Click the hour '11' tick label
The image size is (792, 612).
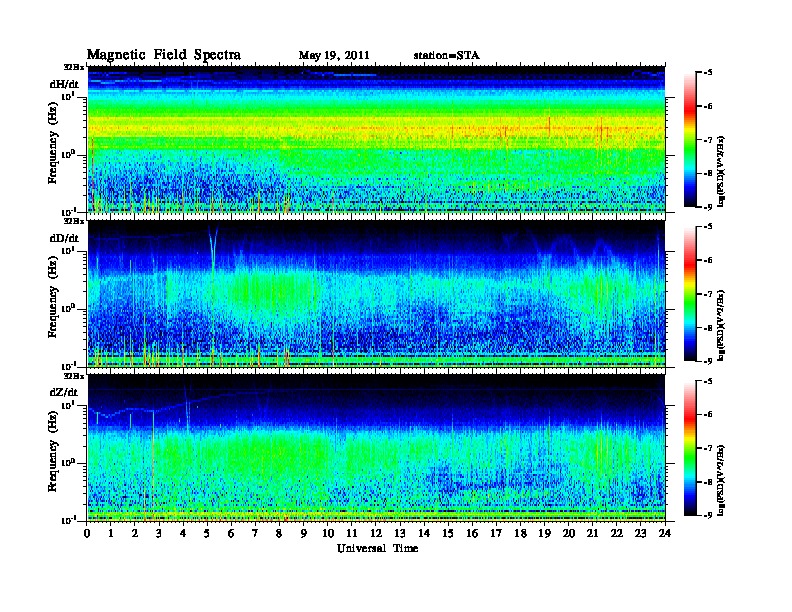[352, 533]
